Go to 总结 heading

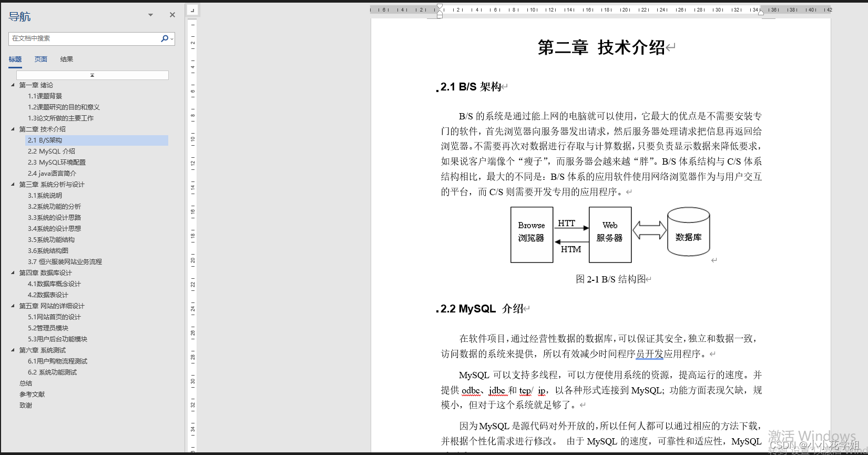(x=26, y=383)
